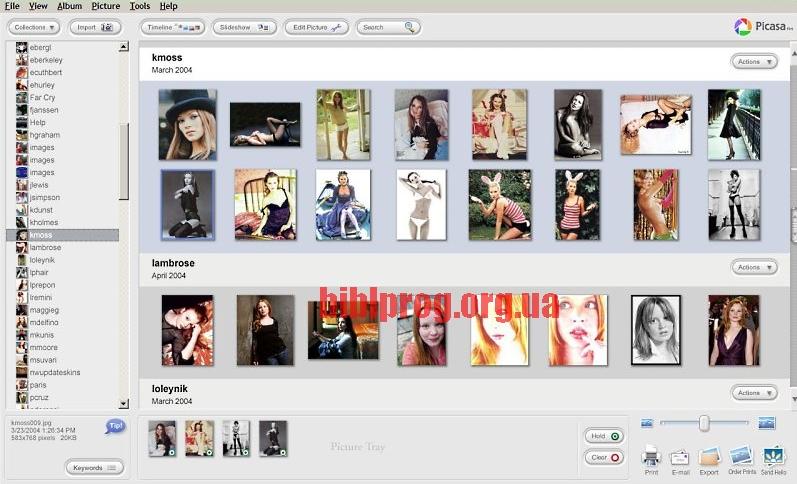The width and height of the screenshot is (797, 484).
Task: Click the Import button
Action: pos(95,27)
